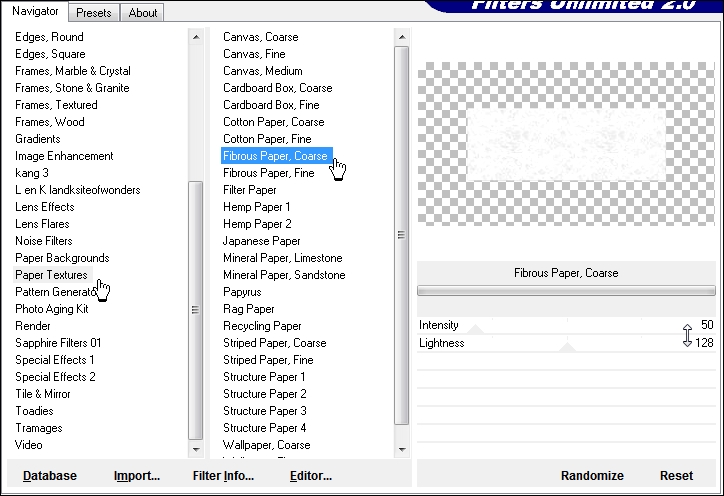724x496 pixels.
Task: Choose Canvas, Fine filter
Action: pos(254,54)
